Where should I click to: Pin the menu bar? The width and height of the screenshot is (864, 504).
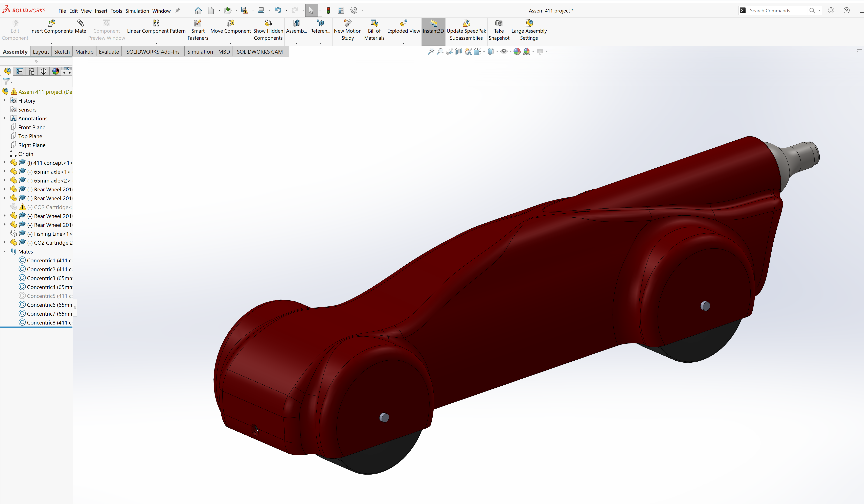(178, 11)
